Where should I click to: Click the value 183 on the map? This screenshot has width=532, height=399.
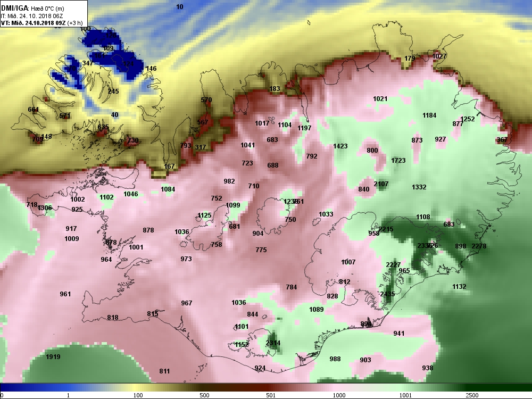[275, 88]
